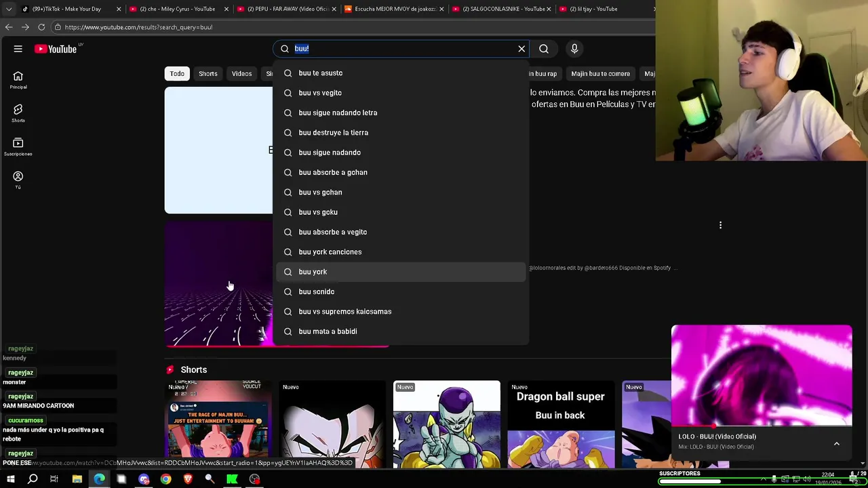Choose the highlighted buu york suggestion
The height and width of the screenshot is (488, 868).
tap(400, 272)
